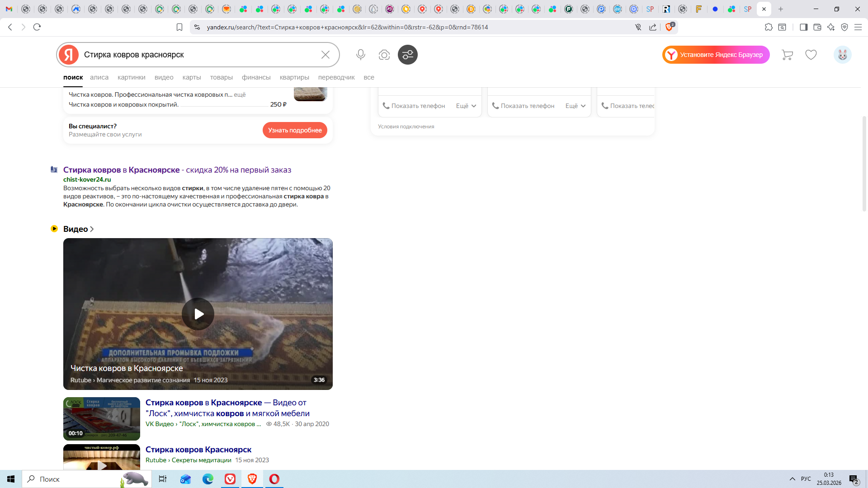Open favorites heart icon
The height and width of the screenshot is (488, 868).
coord(811,55)
